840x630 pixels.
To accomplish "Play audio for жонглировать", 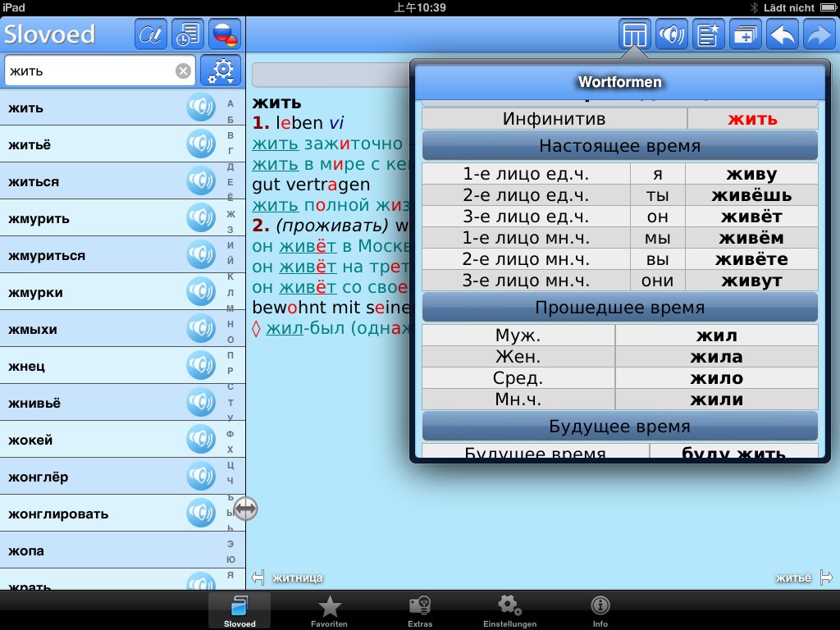I will click(201, 514).
